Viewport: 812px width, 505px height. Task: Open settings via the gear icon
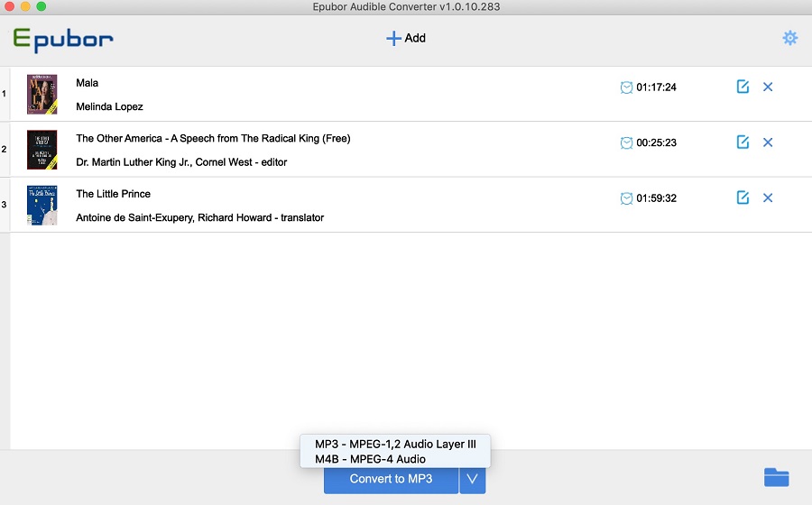tap(789, 38)
